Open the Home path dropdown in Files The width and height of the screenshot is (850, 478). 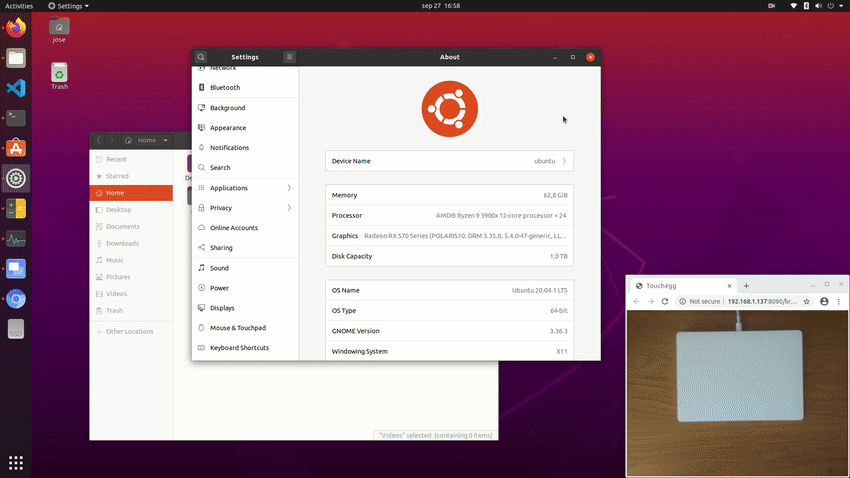coord(152,140)
